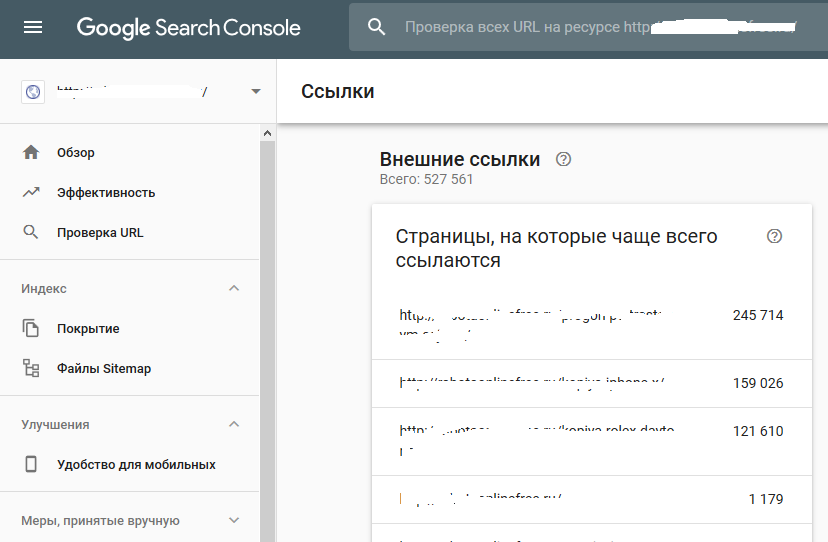Collapse the Индекс section
This screenshot has width=828, height=542.
(234, 289)
